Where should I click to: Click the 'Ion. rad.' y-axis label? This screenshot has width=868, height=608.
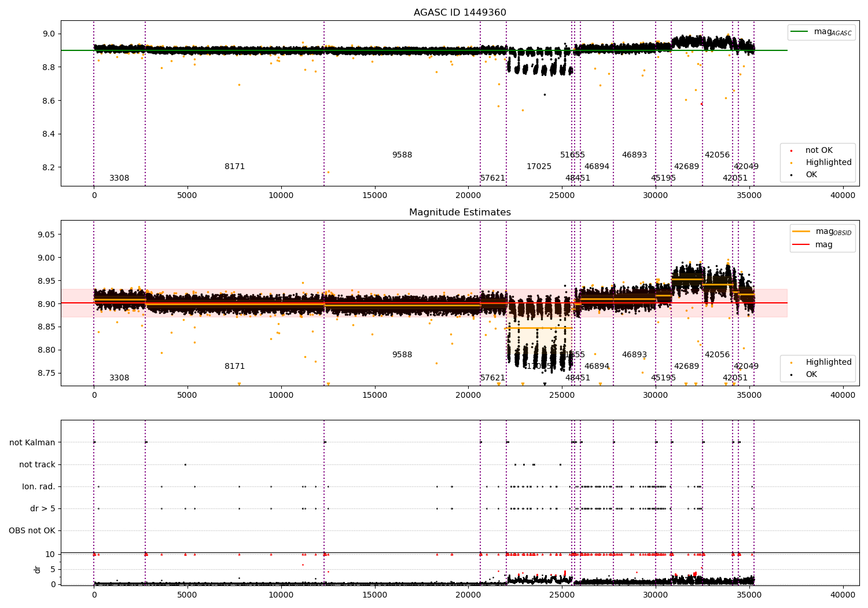(39, 486)
